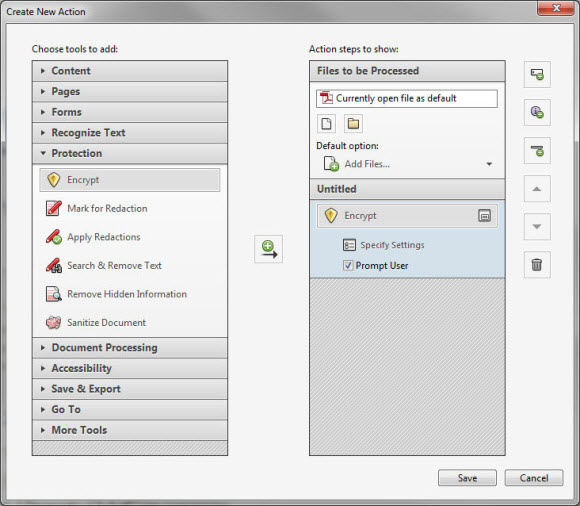Click the Cancel button
The width and height of the screenshot is (580, 506).
coord(534,478)
